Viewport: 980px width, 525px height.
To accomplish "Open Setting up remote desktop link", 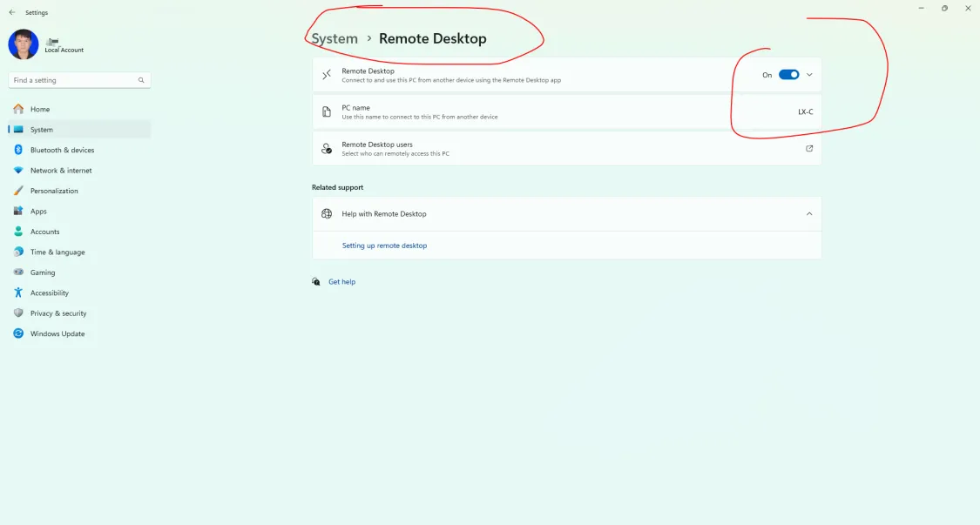I will [384, 246].
